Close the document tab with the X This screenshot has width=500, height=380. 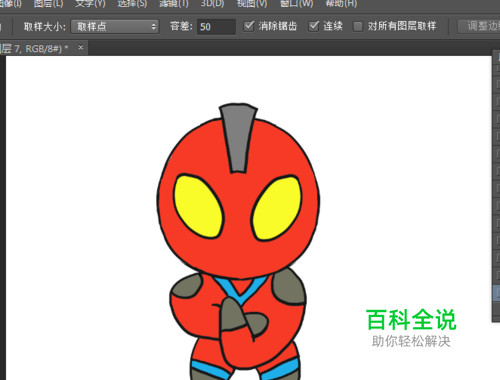click(x=81, y=47)
